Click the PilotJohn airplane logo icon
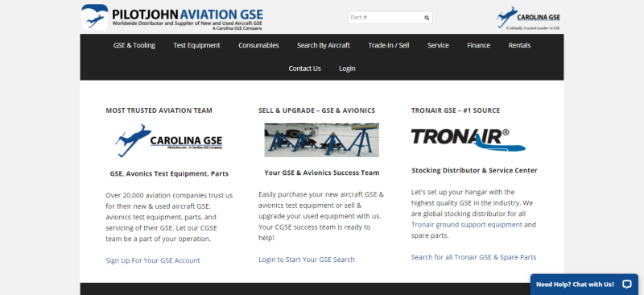 pos(95,17)
